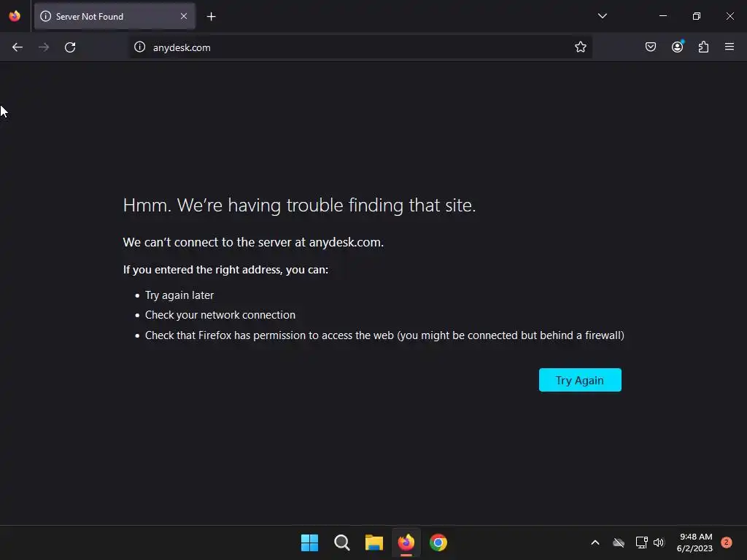
Task: Close the Server Not Found tab
Action: 183,16
